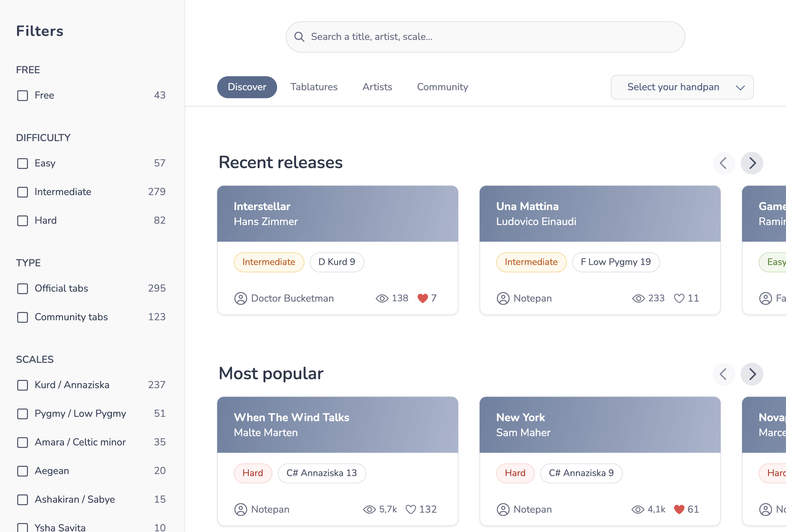Go to next Recent releases slide
The image size is (786, 532).
click(752, 163)
